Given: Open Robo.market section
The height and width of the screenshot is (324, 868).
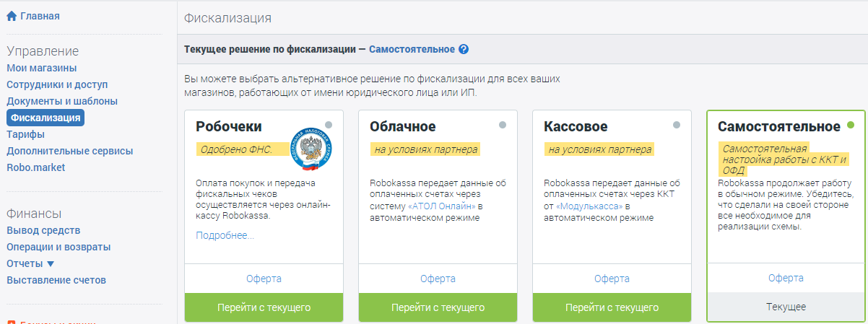Looking at the screenshot, I should [36, 167].
